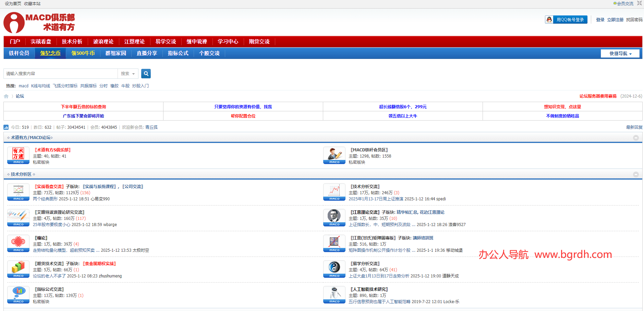Image resolution: width=644 pixels, height=311 pixels.
Task: Collapse the 技术分析区 section
Action: pos(636,174)
